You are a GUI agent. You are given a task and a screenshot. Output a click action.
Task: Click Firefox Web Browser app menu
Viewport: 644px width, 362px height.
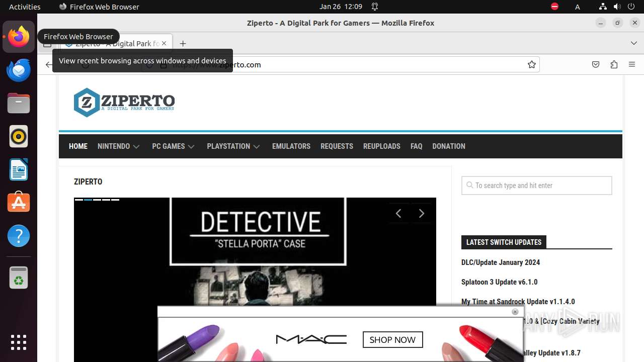point(99,7)
